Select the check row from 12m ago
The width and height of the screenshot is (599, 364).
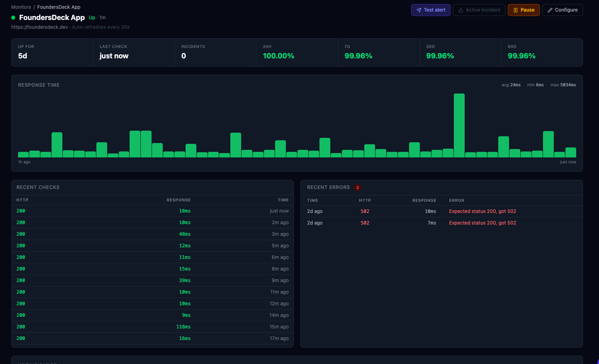(152, 304)
